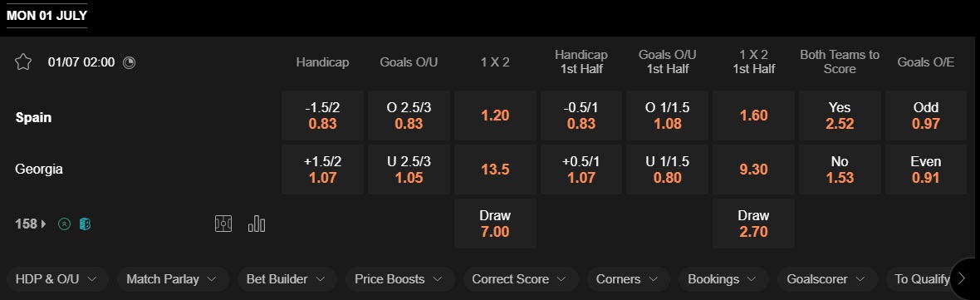Open the bar chart statistics icon
Image resolution: width=980 pixels, height=300 pixels.
257,224
